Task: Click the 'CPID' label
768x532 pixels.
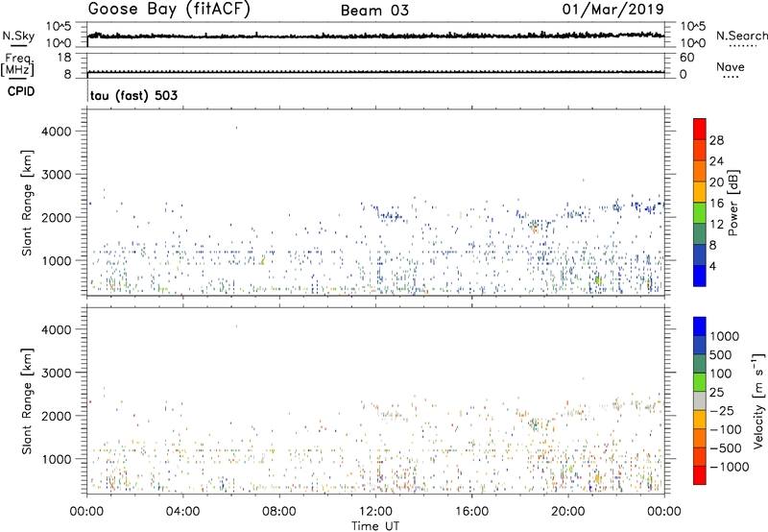Action: click(21, 91)
